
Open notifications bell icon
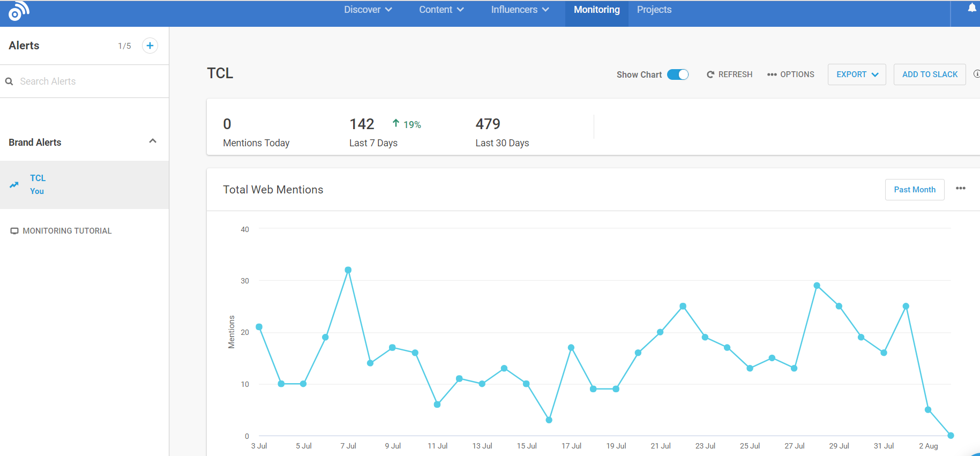(971, 8)
